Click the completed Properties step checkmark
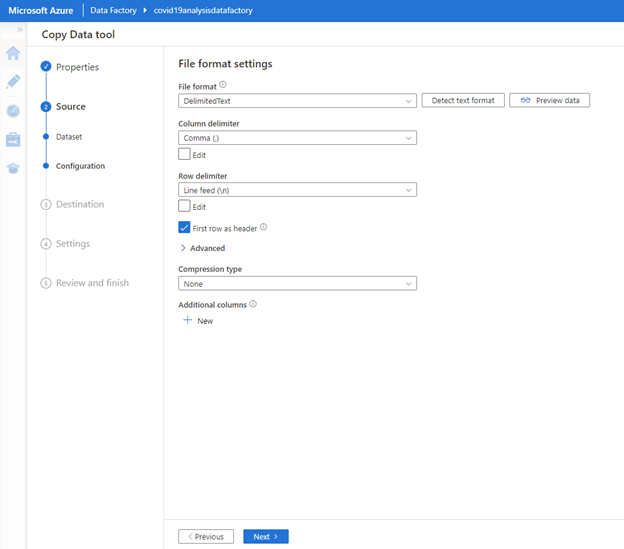 46,66
